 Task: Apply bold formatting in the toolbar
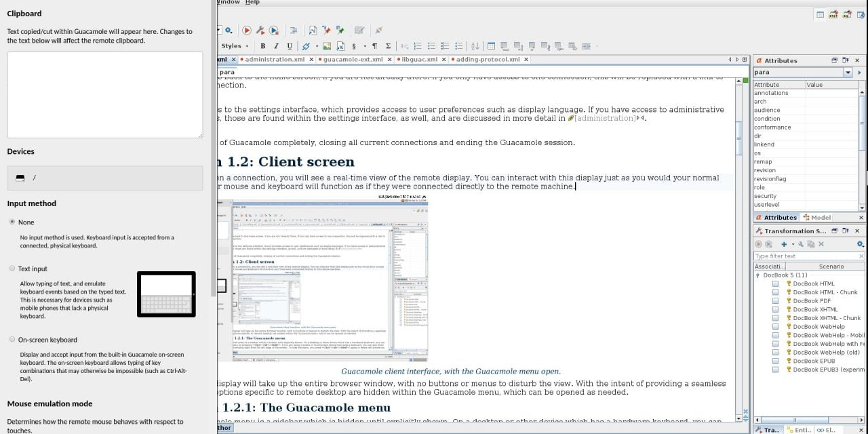click(262, 46)
